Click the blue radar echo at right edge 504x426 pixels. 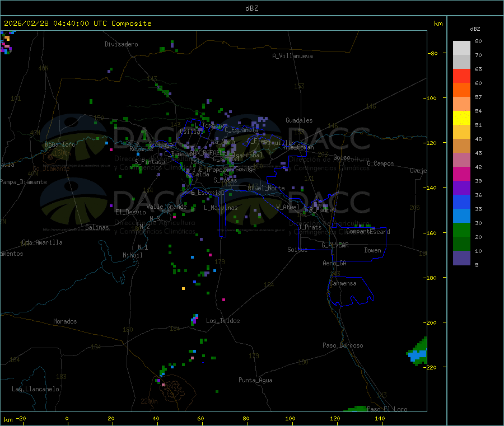[x=418, y=355]
